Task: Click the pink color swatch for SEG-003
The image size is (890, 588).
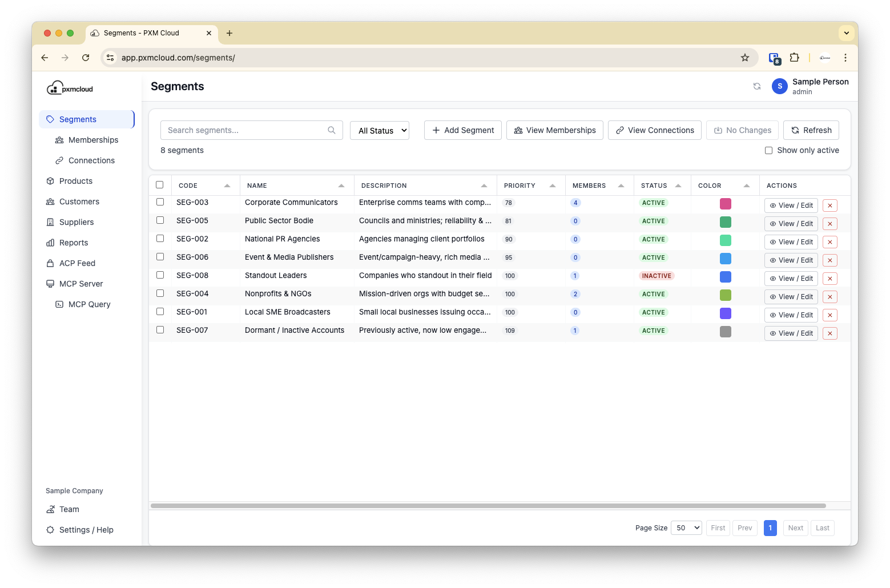Action: 726,204
